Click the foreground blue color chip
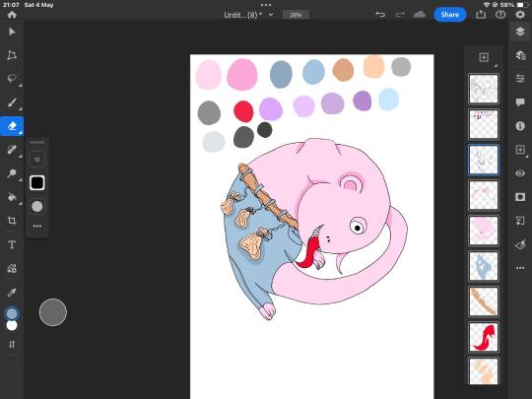This screenshot has width=532, height=399. pyautogui.click(x=12, y=313)
